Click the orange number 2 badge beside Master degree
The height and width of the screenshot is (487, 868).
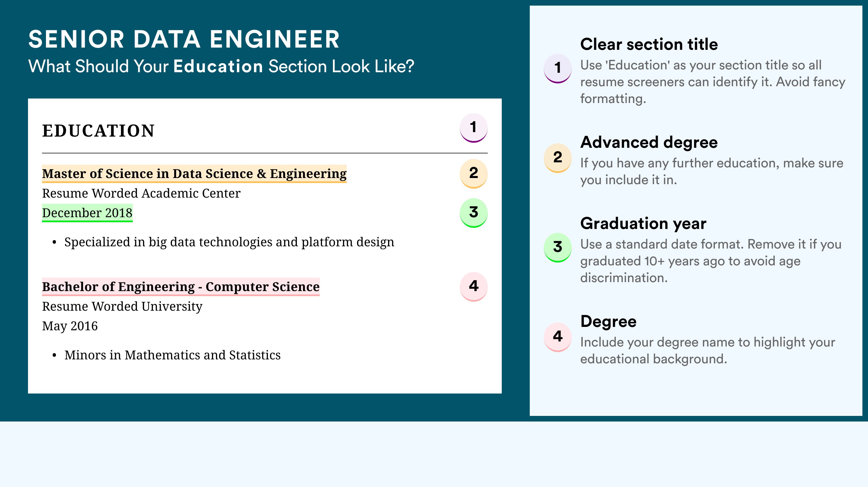pyautogui.click(x=473, y=174)
